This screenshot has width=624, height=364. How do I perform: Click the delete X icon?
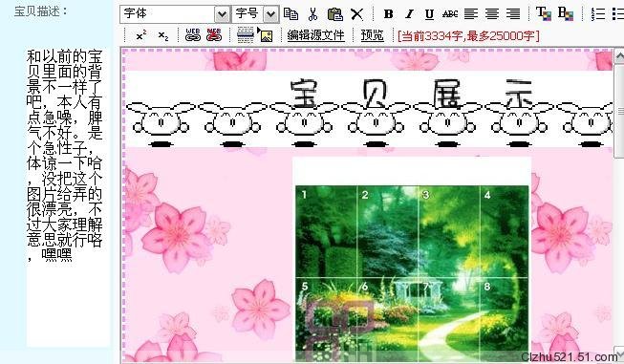pos(357,14)
